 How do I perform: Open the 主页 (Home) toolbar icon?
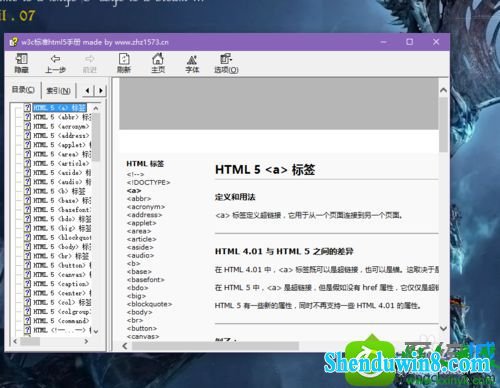[158, 63]
